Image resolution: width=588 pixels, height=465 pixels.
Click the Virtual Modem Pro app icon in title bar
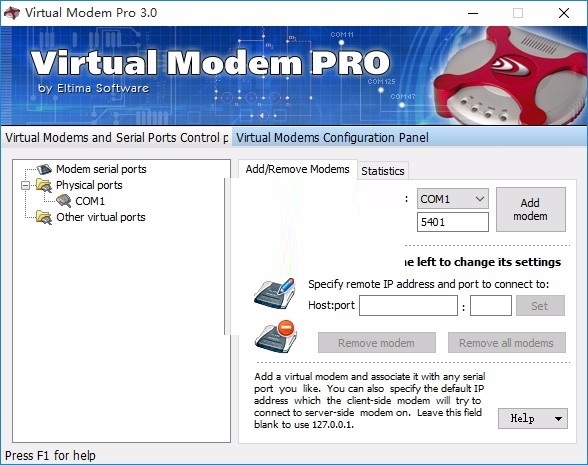coord(11,13)
